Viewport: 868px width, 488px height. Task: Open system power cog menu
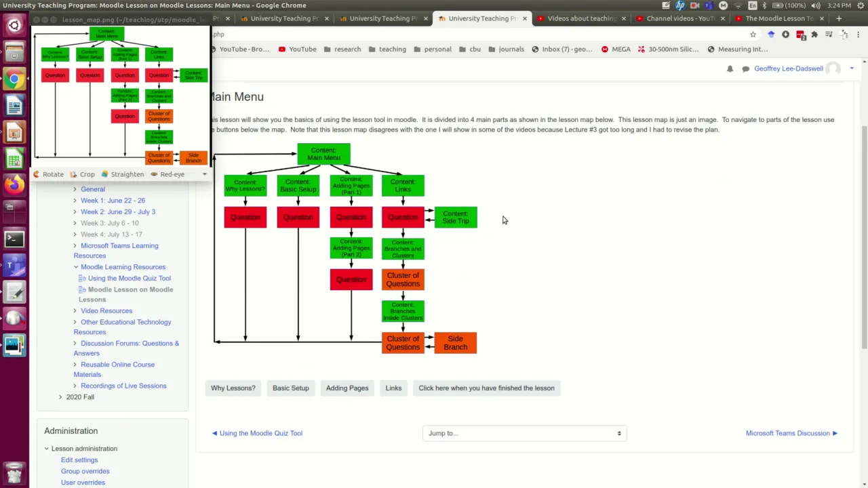coord(860,5)
